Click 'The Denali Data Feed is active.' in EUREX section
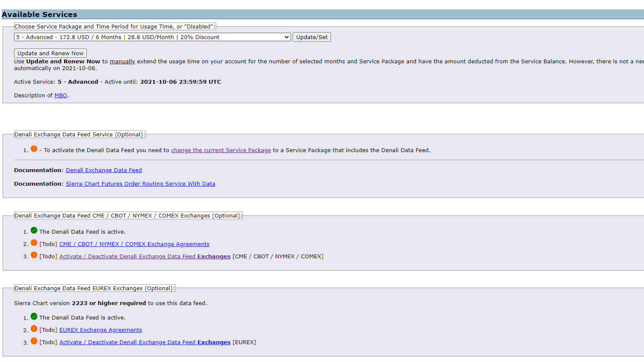This screenshot has height=362, width=644. pyautogui.click(x=83, y=318)
